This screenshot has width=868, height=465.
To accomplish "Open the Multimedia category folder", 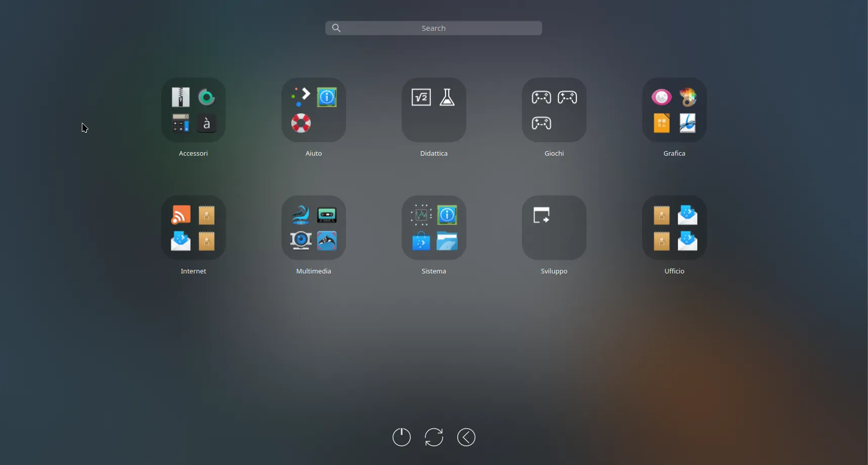I will point(313,228).
